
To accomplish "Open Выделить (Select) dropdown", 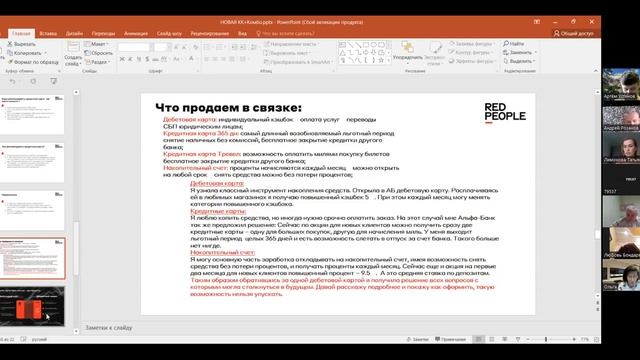I will click(519, 61).
